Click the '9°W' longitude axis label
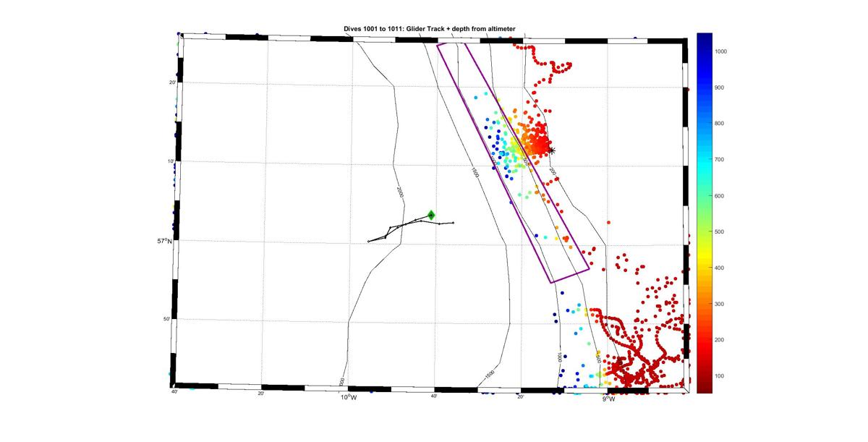868x442 pixels. [x=609, y=397]
